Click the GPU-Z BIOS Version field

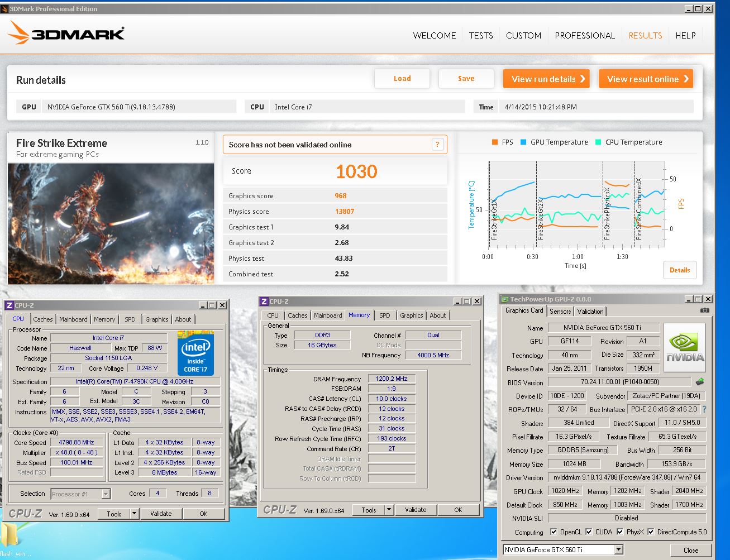click(x=620, y=382)
